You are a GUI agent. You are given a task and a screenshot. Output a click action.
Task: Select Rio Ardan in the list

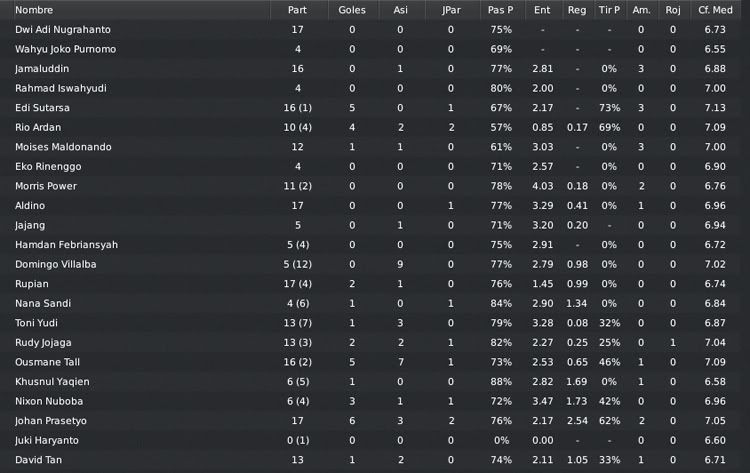(x=38, y=128)
